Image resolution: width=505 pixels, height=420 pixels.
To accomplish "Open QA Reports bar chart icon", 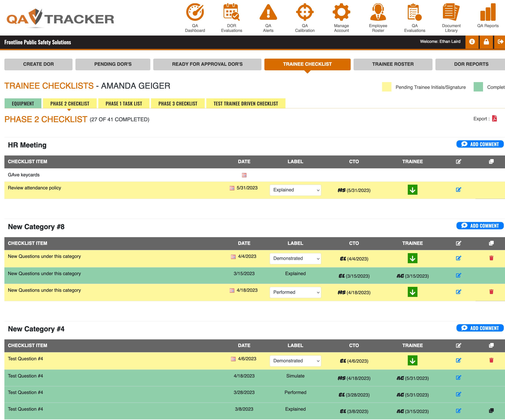I will click(488, 12).
